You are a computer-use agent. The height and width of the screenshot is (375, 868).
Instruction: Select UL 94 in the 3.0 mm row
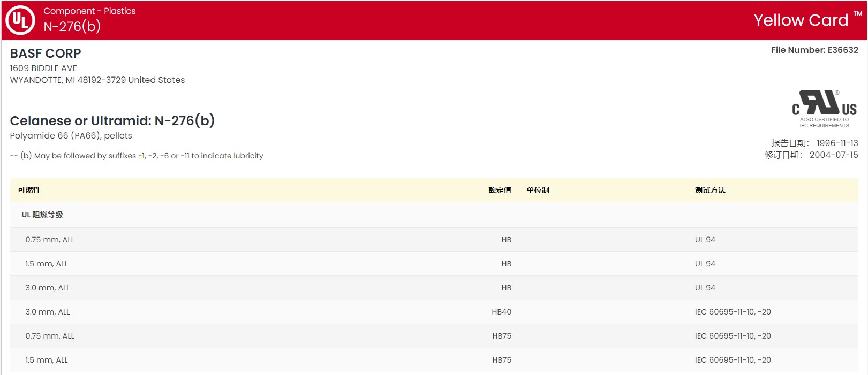(x=705, y=288)
